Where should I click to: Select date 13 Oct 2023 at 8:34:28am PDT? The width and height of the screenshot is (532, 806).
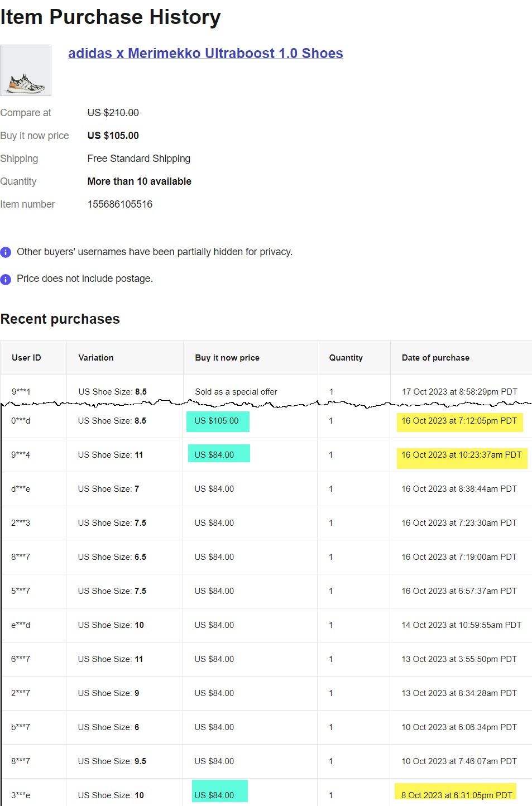459,693
